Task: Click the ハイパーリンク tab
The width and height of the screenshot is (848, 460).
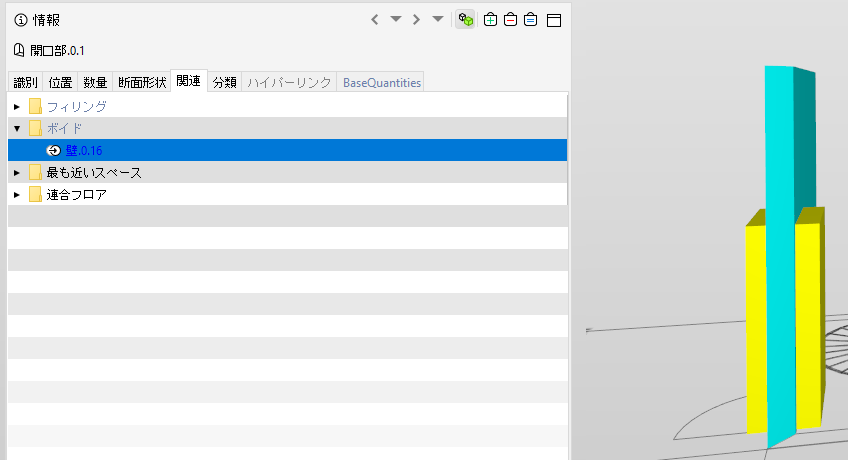Action: [289, 82]
